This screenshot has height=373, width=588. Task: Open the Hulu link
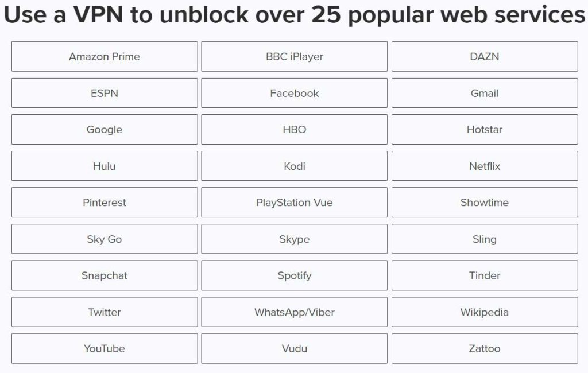105,166
